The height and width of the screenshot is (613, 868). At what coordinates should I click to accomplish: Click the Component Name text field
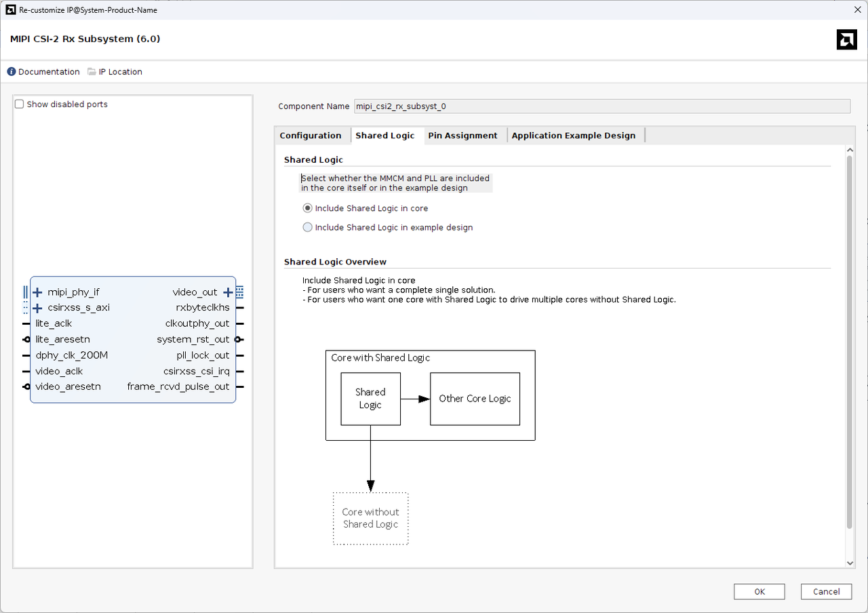(x=601, y=106)
